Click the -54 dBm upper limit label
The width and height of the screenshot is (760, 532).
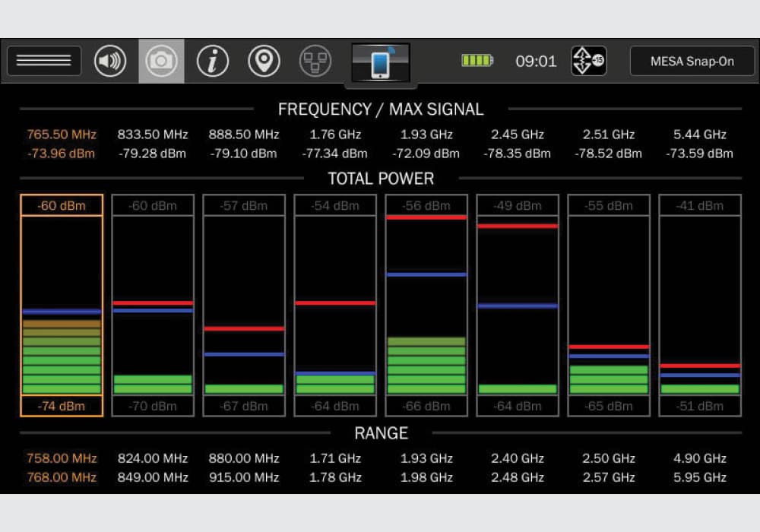335,205
